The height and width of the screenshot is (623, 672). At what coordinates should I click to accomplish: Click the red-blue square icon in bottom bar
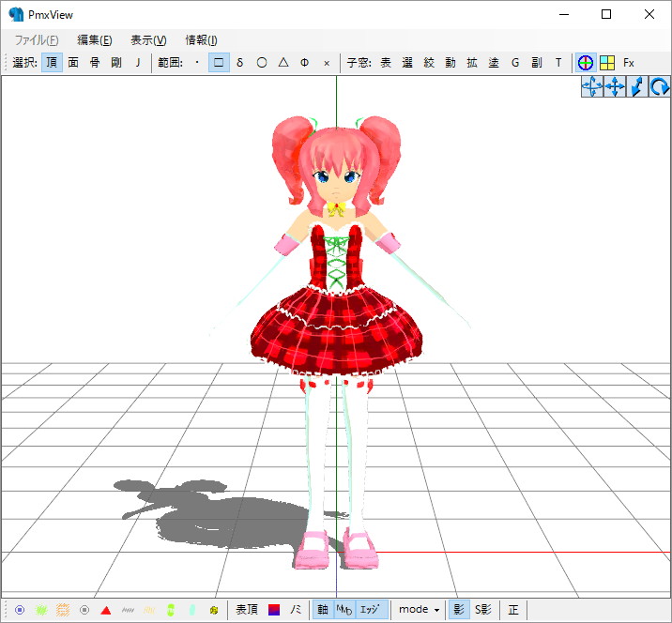[x=274, y=610]
